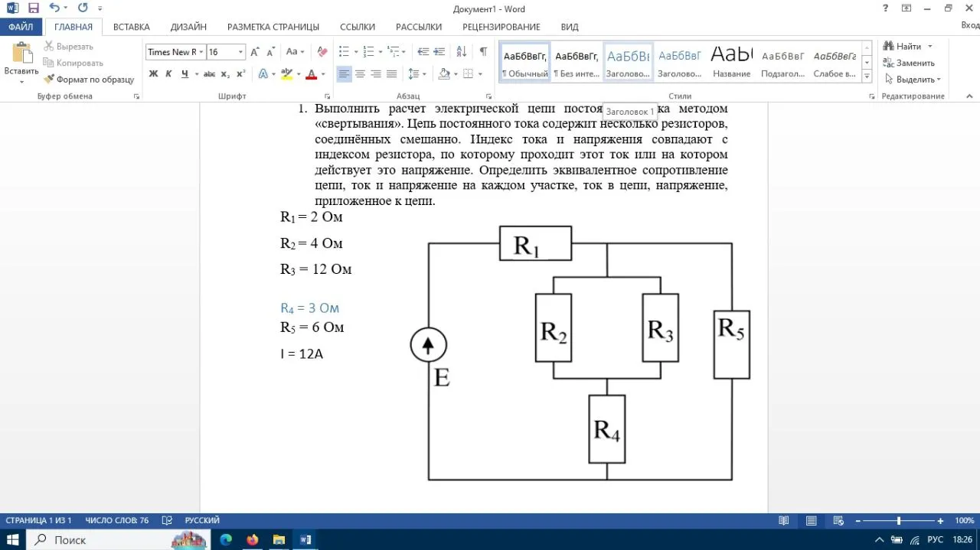This screenshot has height=550, width=980.
Task: Toggle italic (К) formatting
Action: coord(169,74)
